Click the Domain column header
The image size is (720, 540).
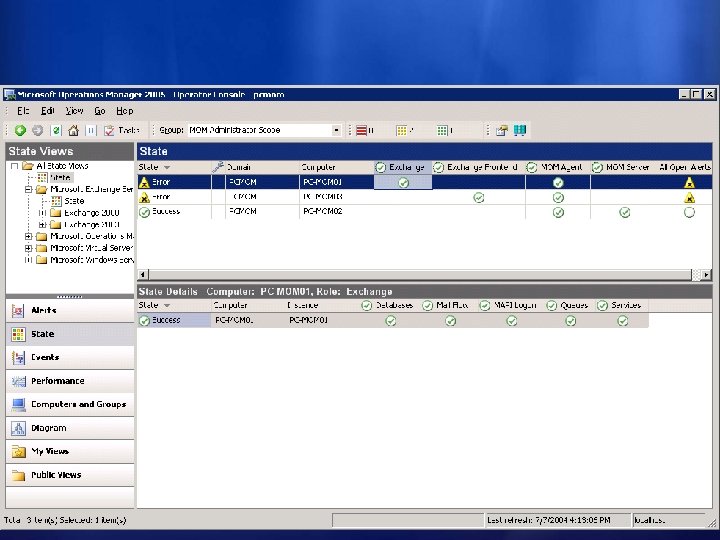click(x=262, y=167)
